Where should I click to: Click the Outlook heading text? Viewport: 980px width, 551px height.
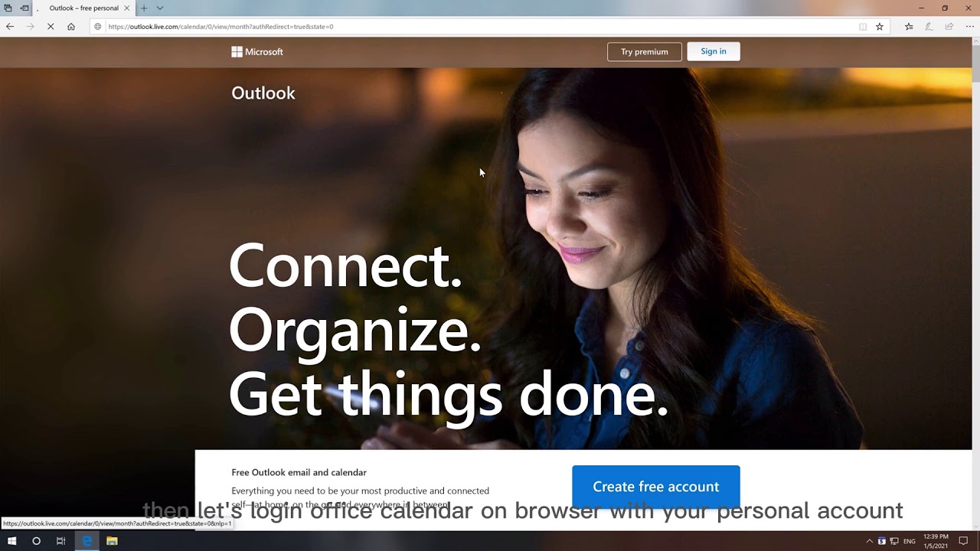point(263,93)
